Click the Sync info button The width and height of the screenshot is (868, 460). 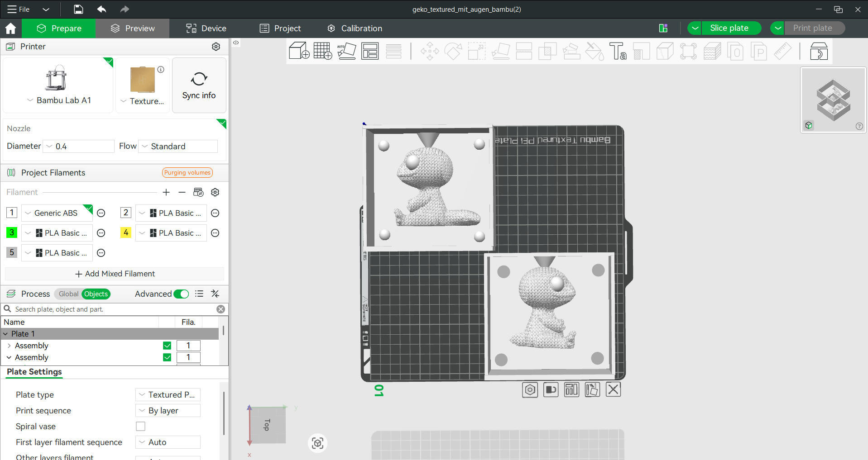[x=199, y=85]
